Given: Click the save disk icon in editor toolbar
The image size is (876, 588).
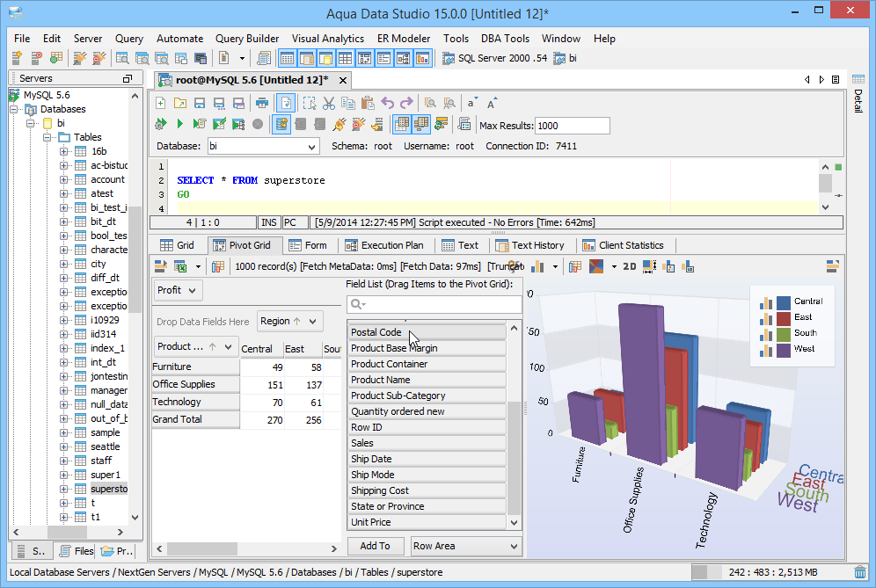Looking at the screenshot, I should click(200, 104).
